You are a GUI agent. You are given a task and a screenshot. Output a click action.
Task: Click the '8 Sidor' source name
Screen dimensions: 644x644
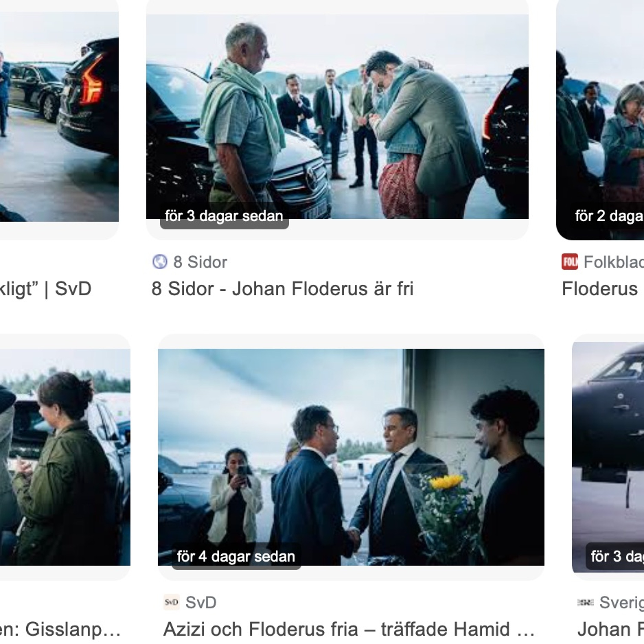coord(200,262)
